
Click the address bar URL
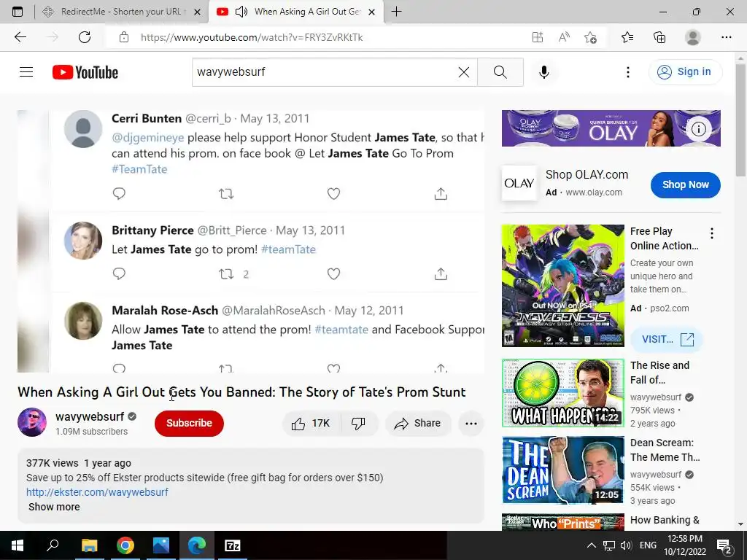(x=252, y=37)
